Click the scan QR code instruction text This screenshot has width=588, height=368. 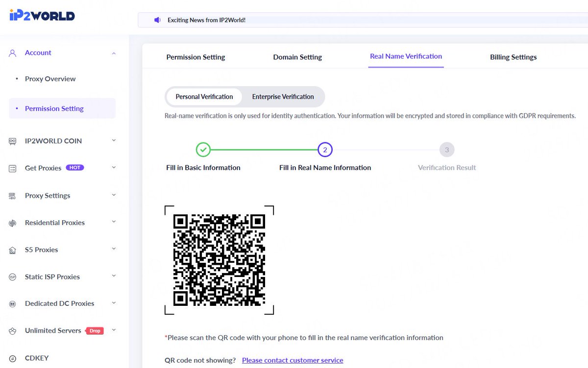tap(304, 338)
